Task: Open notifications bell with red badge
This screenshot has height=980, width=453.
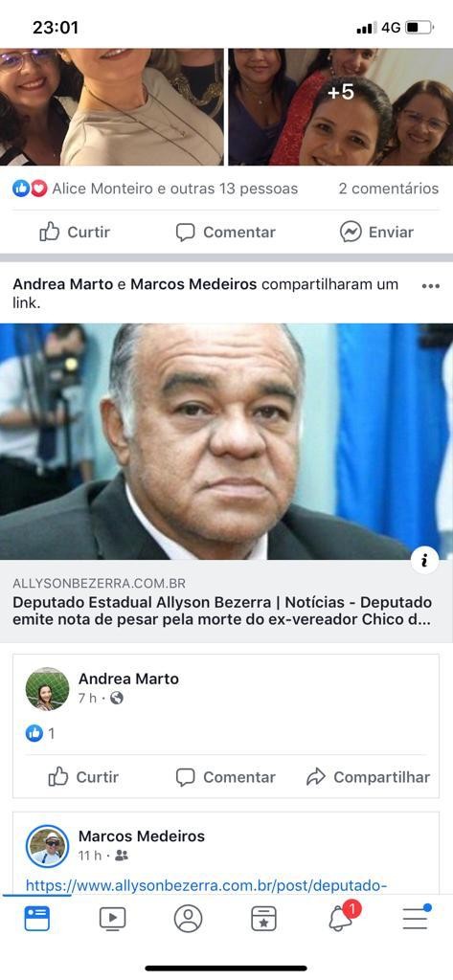Action: coord(343,917)
